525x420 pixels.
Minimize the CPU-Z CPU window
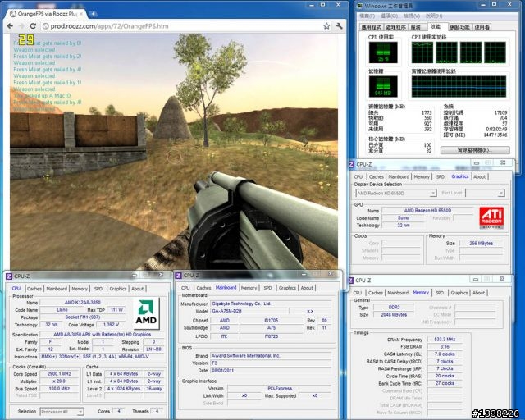[x=135, y=275]
